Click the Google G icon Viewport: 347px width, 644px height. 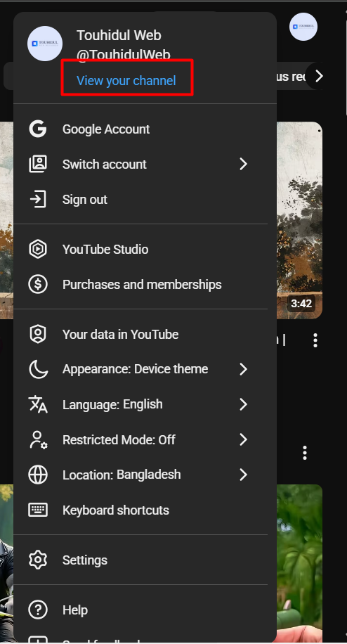pos(38,129)
